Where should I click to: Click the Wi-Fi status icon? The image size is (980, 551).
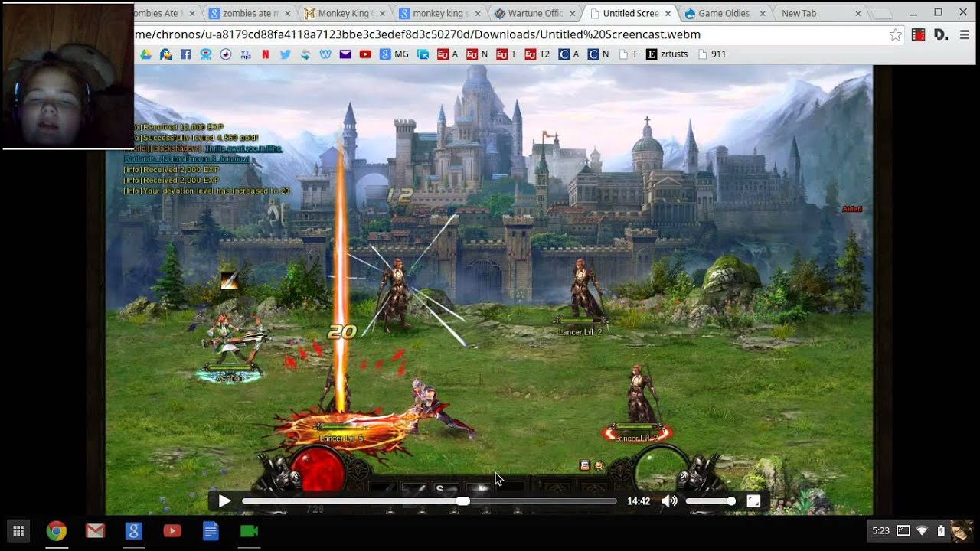pos(922,530)
